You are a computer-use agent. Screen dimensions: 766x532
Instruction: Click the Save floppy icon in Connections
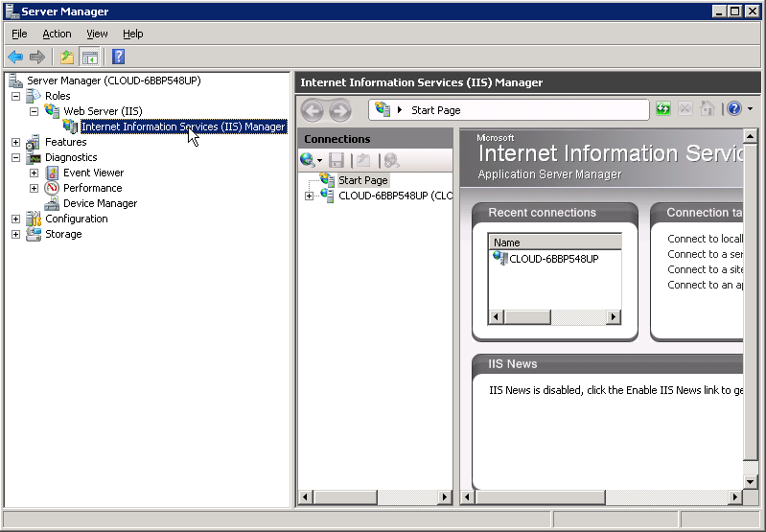pyautogui.click(x=337, y=160)
